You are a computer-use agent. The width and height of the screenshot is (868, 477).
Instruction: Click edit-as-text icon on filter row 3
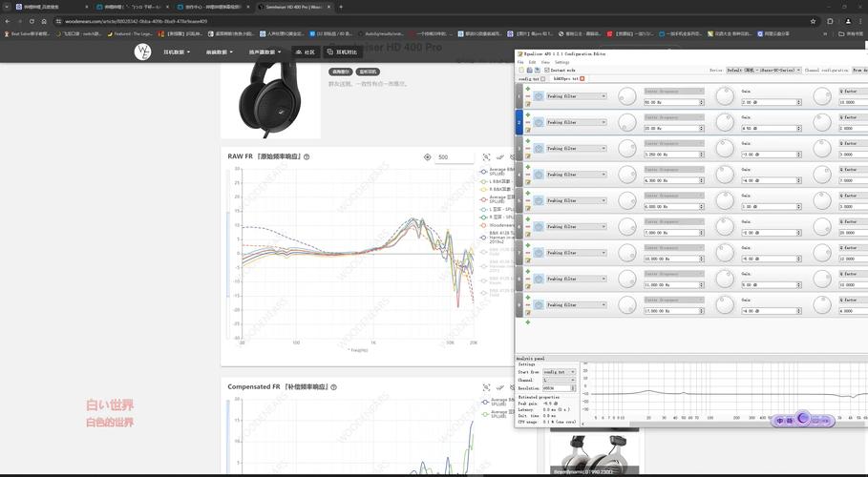pos(528,155)
